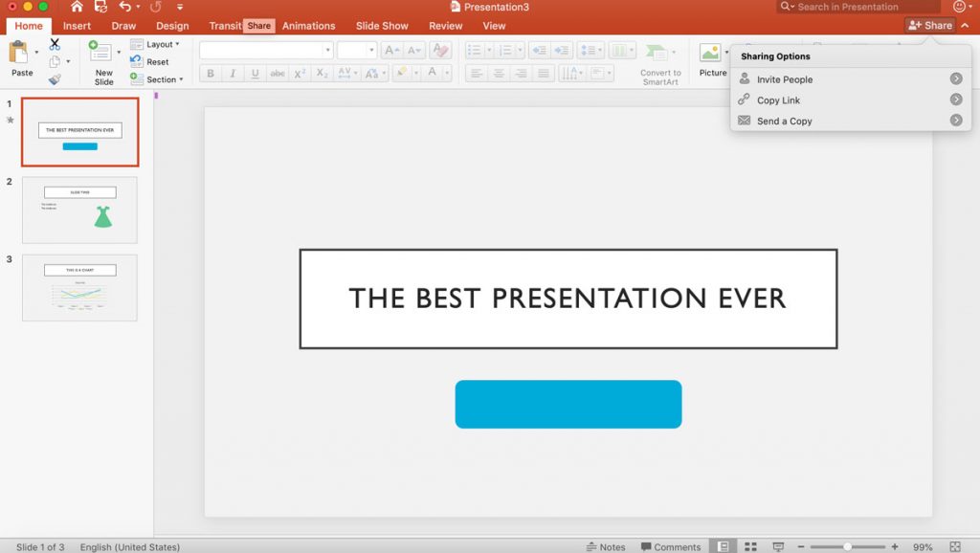Open the Review tab
This screenshot has width=980, height=553.
[x=446, y=26]
